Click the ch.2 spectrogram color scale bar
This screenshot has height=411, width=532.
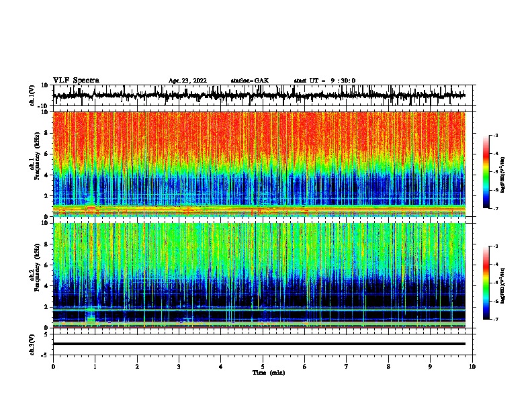[x=486, y=283]
